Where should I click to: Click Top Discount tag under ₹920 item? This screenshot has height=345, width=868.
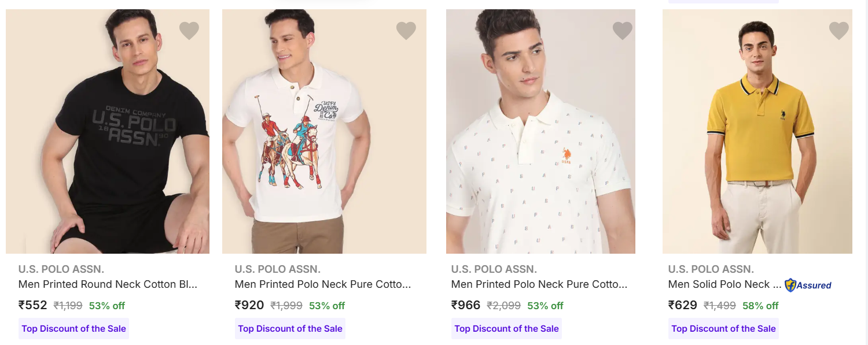coord(290,329)
